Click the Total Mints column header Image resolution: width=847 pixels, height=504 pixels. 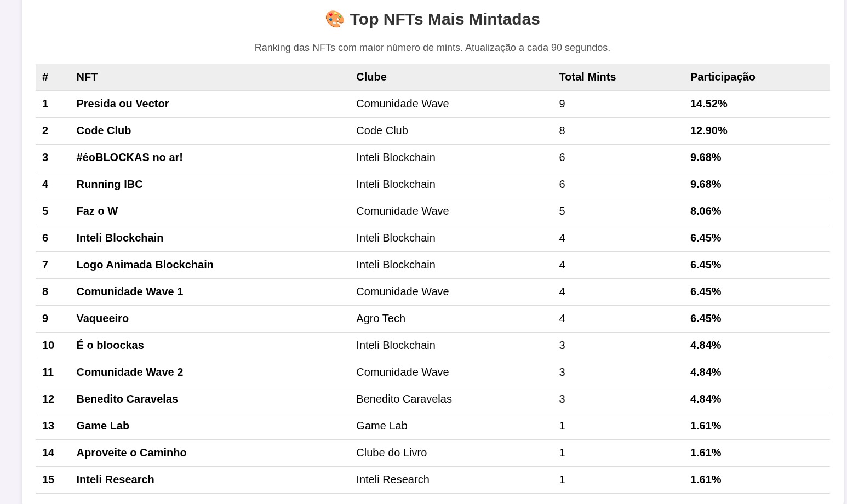pyautogui.click(x=587, y=77)
